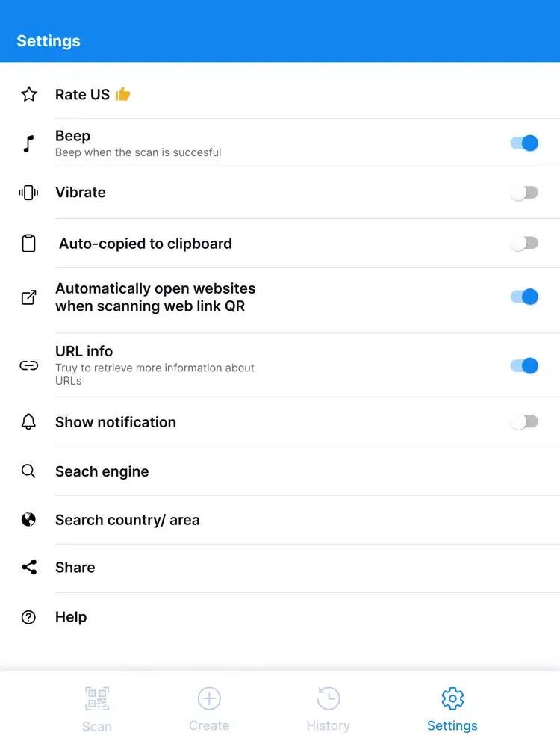Enable the Vibrate switch
This screenshot has width=560, height=747.
524,193
